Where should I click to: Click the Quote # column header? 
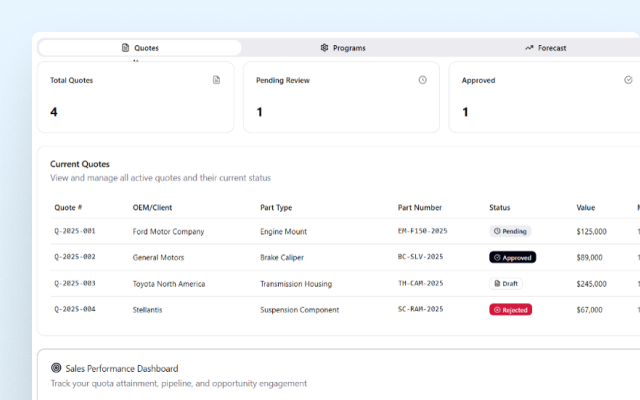68,207
